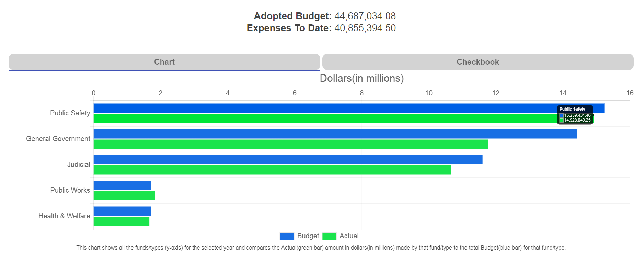Viewport: 644px width, 264px height.
Task: Switch to the Chart tab
Action: point(164,62)
